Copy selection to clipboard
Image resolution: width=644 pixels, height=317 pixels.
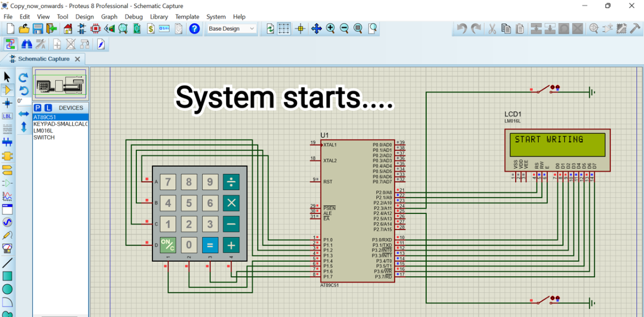[x=506, y=28]
